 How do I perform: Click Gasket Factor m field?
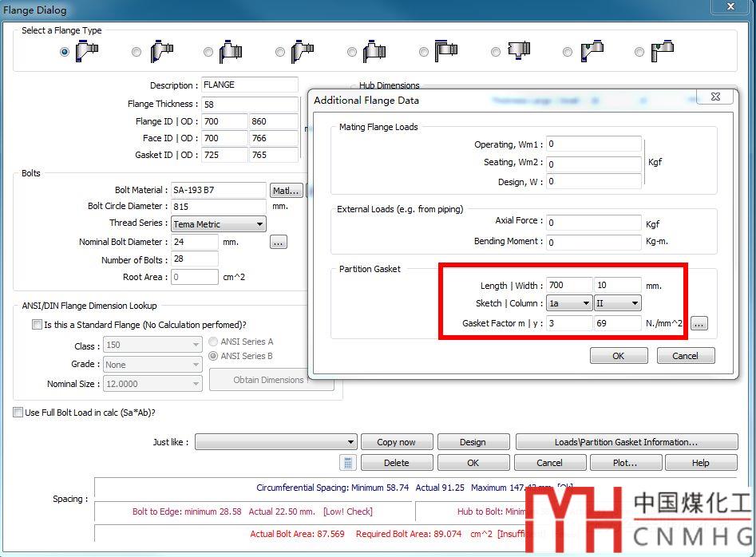point(569,323)
